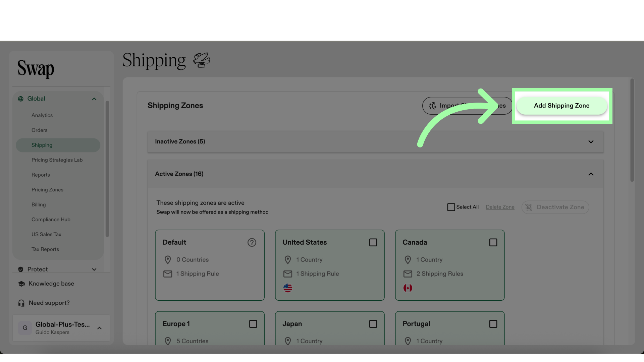This screenshot has height=362, width=644.
Task: Expand the Global-Plus-Tes account switcher
Action: [99, 328]
